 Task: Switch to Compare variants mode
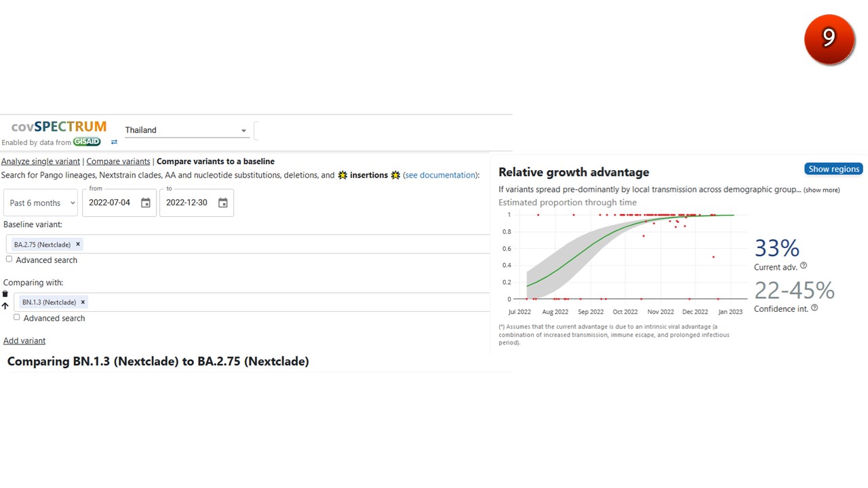118,161
